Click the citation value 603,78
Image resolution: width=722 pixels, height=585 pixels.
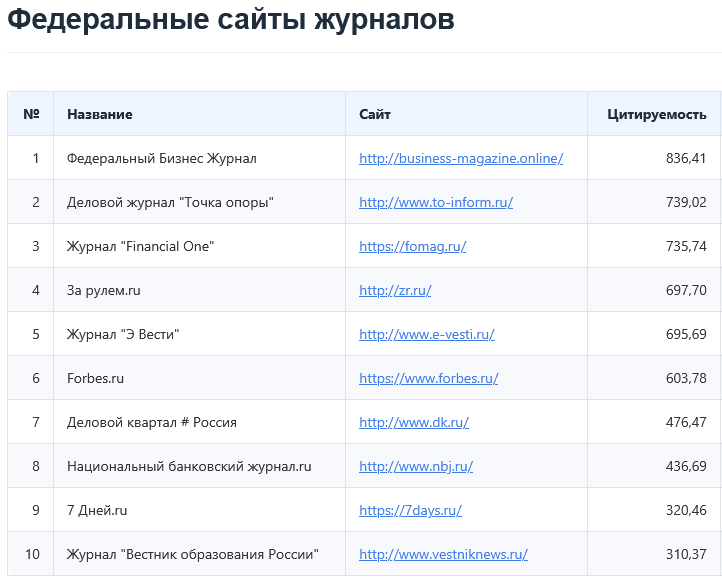click(686, 378)
